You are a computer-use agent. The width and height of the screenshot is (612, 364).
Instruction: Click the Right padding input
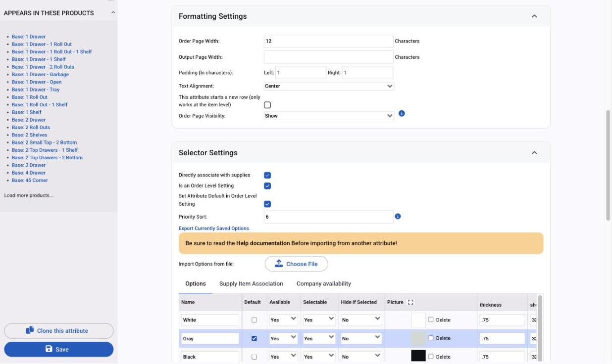[367, 73]
